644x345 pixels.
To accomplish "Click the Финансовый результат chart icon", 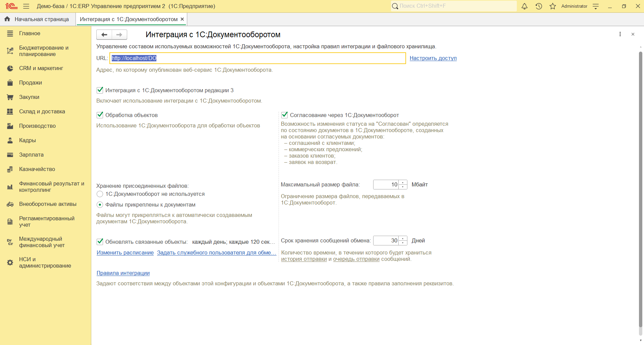I will (10, 187).
